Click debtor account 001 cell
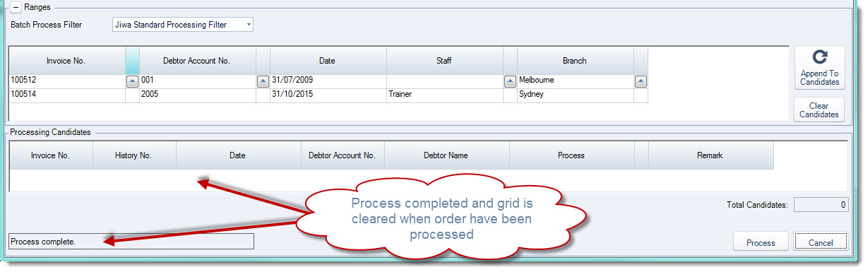This screenshot has height=272, width=868. click(198, 81)
